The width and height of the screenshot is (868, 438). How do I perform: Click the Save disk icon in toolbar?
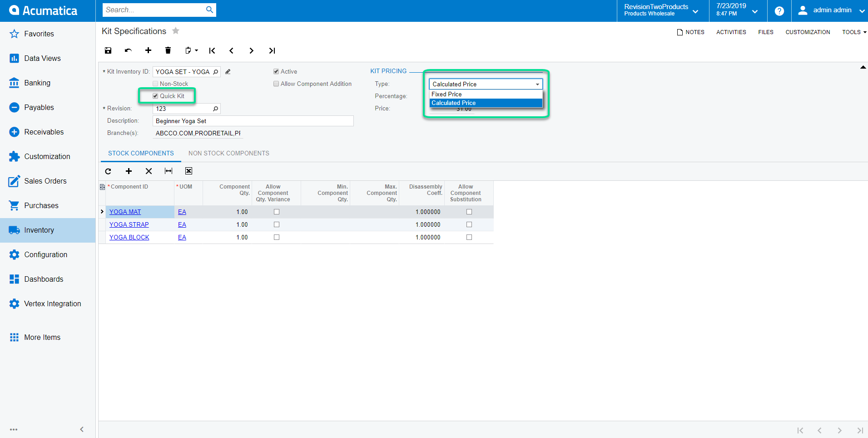tap(108, 50)
